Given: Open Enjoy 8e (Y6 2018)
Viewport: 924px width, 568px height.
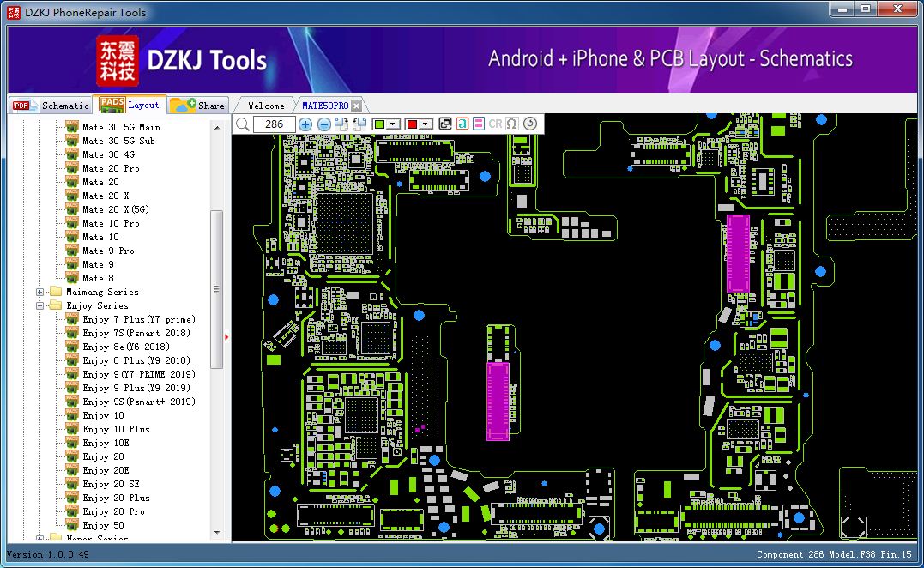Looking at the screenshot, I should (x=126, y=347).
